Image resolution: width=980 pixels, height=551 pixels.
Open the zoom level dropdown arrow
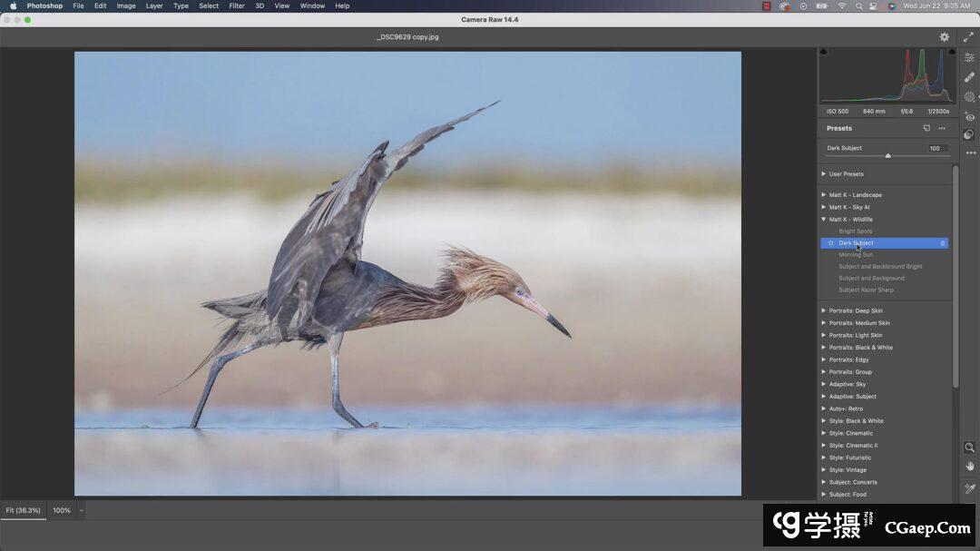point(81,510)
